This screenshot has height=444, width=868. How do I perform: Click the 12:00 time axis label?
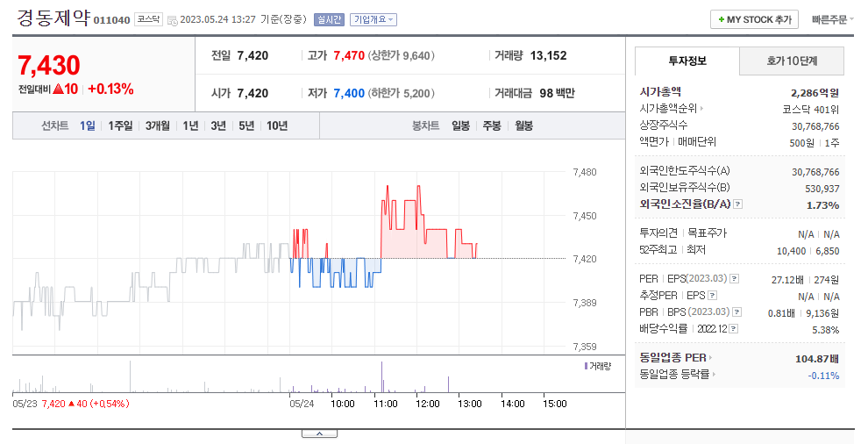coord(428,404)
